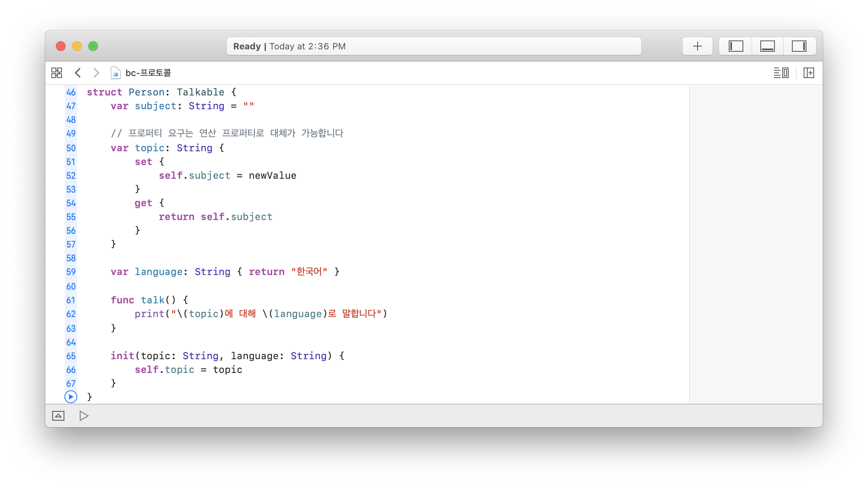Screen dimensions: 868x487
Task: Toggle the left navigator panel
Action: [736, 46]
